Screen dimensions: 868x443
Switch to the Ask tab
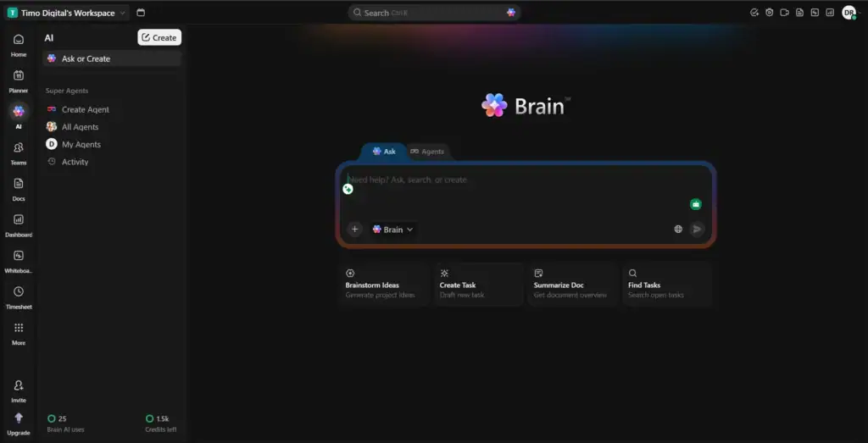click(384, 151)
